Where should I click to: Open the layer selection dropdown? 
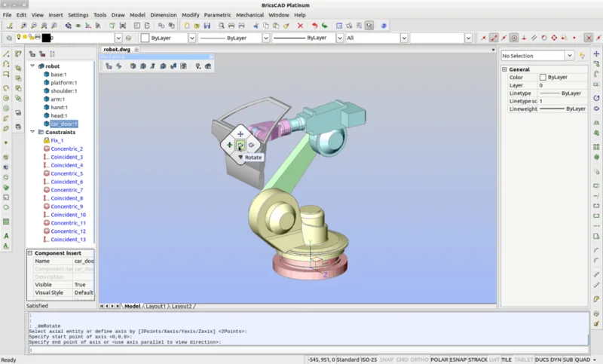pyautogui.click(x=118, y=38)
